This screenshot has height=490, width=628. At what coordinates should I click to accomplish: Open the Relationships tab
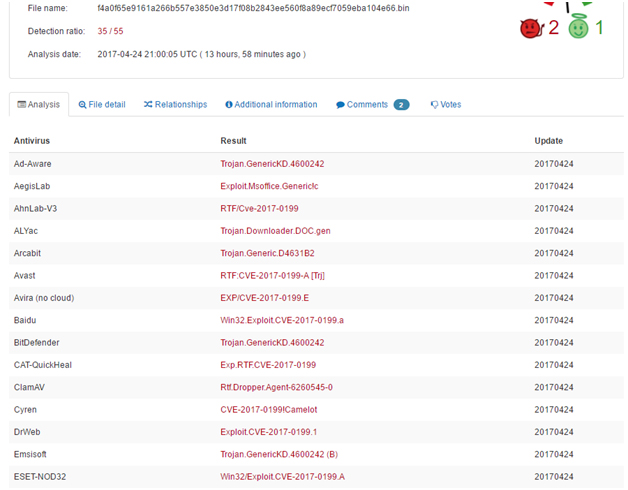(x=175, y=105)
